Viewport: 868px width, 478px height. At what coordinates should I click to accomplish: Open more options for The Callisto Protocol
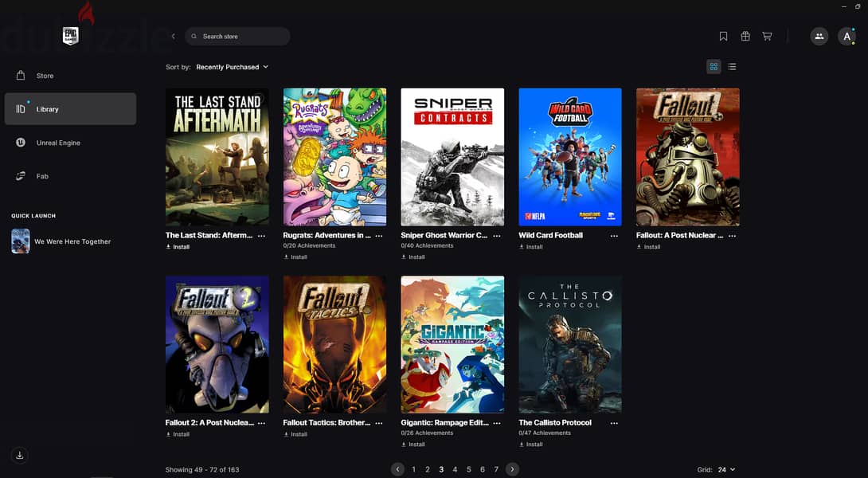coord(615,422)
